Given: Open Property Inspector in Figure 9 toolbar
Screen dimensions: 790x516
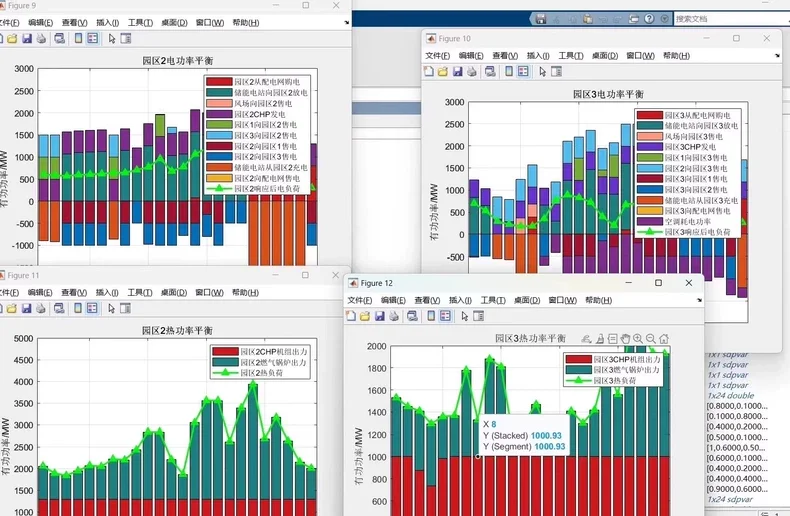Looking at the screenshot, I should [x=126, y=38].
